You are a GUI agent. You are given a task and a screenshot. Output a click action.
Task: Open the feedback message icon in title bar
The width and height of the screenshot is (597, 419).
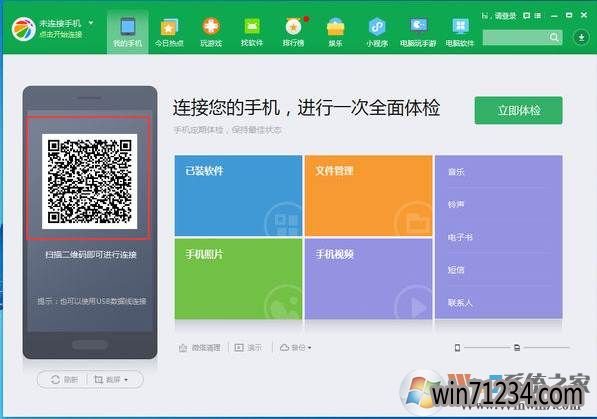pyautogui.click(x=527, y=16)
